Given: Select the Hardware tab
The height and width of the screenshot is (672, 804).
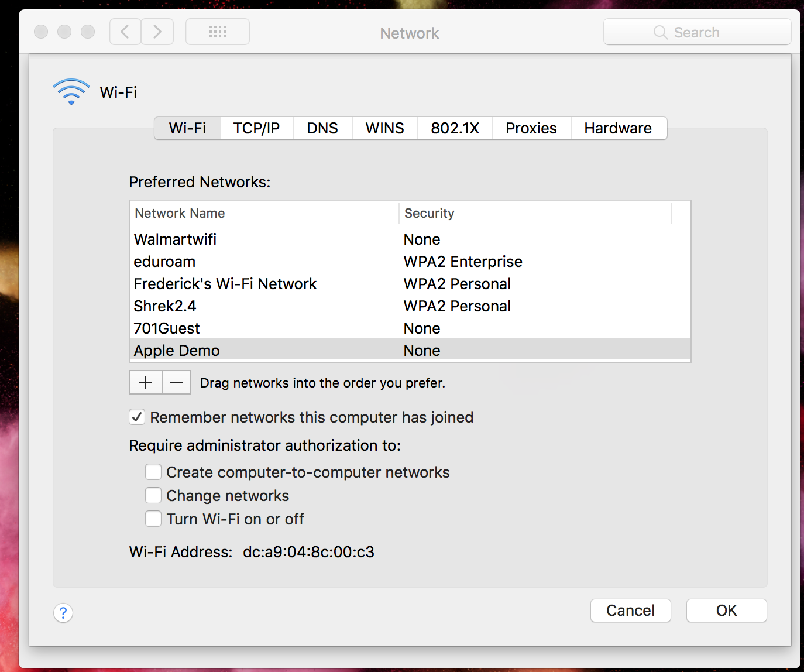Looking at the screenshot, I should tap(617, 128).
